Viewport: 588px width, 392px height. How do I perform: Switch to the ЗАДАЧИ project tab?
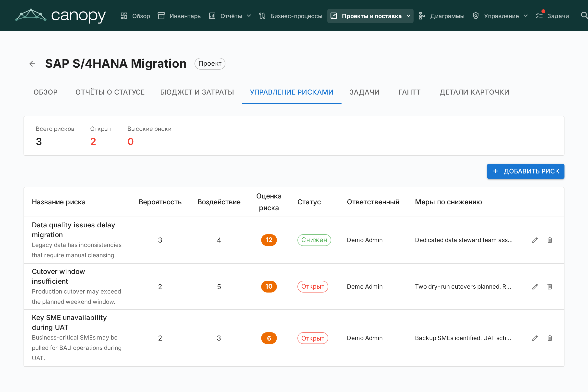(365, 92)
